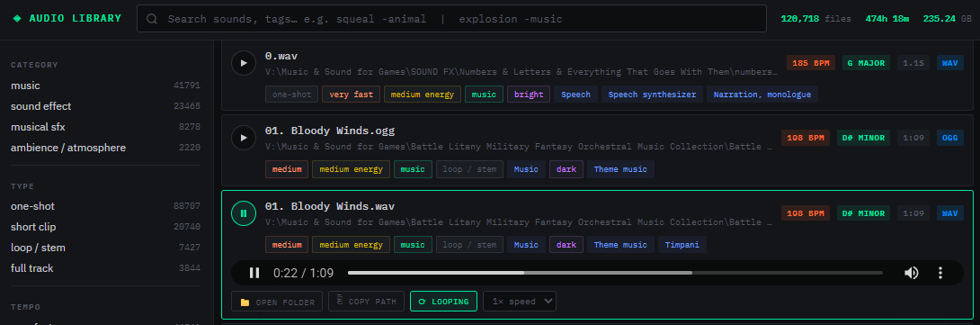Click the 185 BPM badge on 0.wav
The width and height of the screenshot is (980, 325).
click(x=811, y=63)
